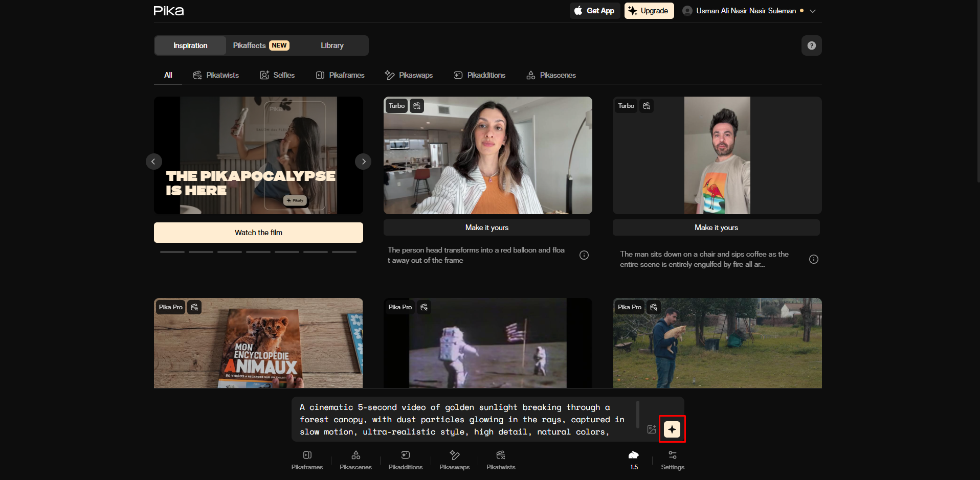Click inside the prompt text field
This screenshot has width=980, height=480.
click(x=460, y=419)
